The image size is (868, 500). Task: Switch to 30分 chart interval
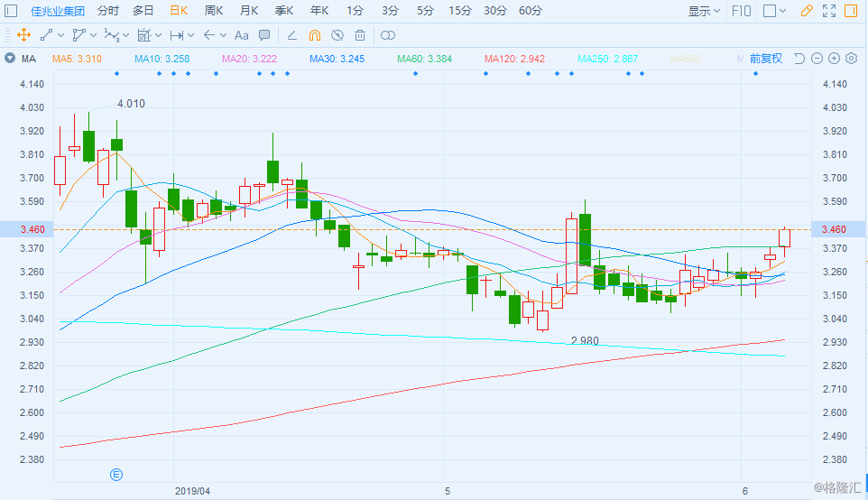tap(494, 11)
